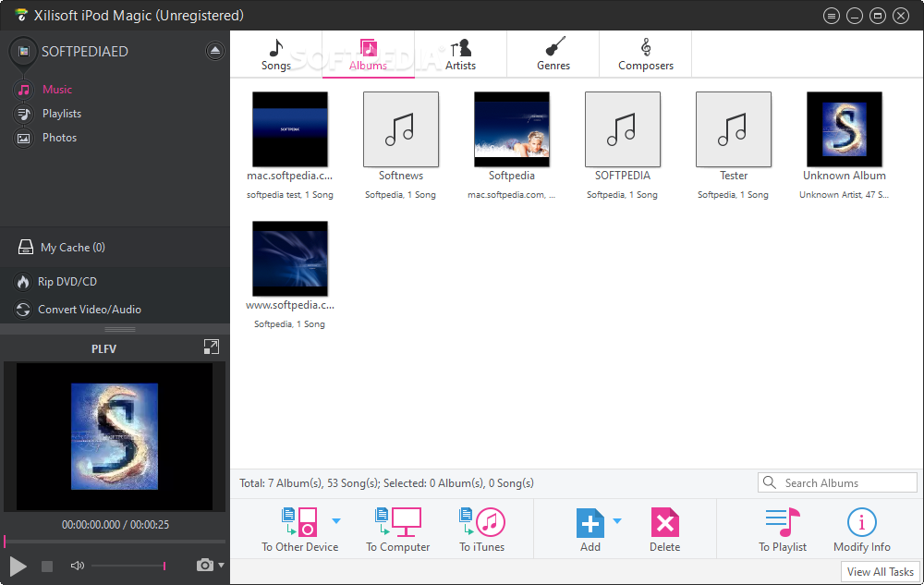The height and width of the screenshot is (585, 924).
Task: Stop playback with the Stop button
Action: click(x=47, y=567)
